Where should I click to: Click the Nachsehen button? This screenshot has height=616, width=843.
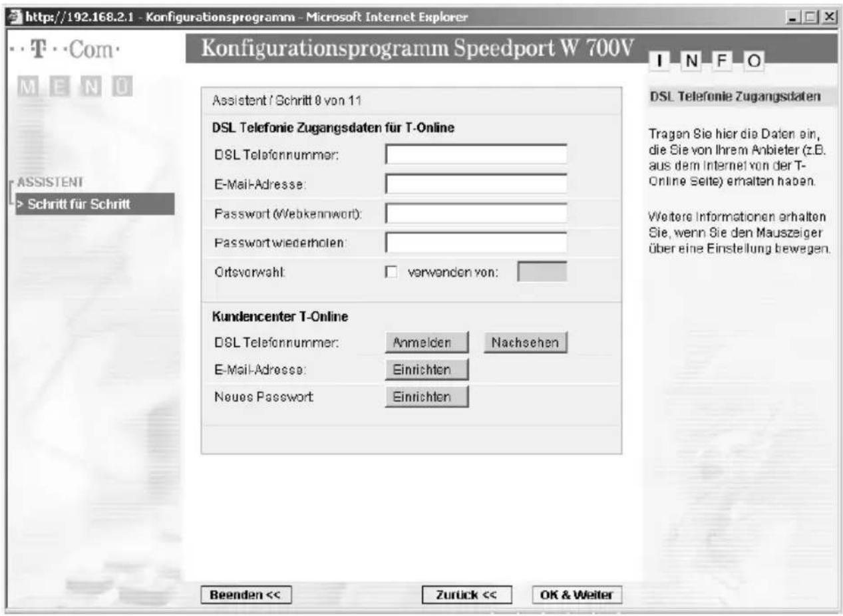click(x=526, y=342)
